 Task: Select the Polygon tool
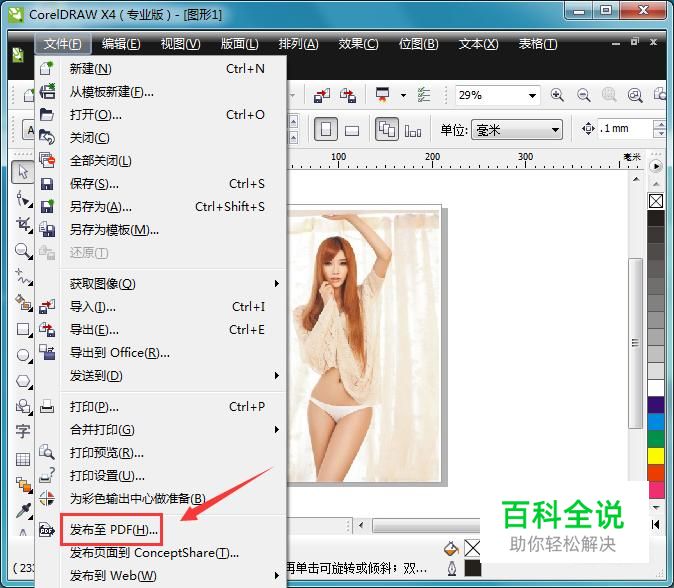[23, 381]
